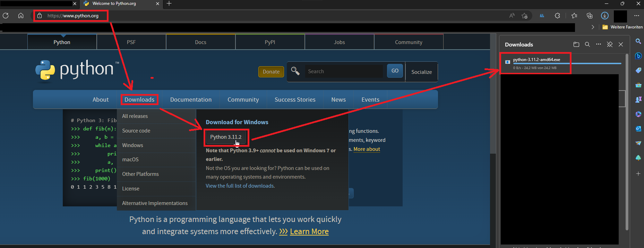The width and height of the screenshot is (644, 248).
Task: Select Alternative Implementations in submenu
Action: (x=156, y=203)
